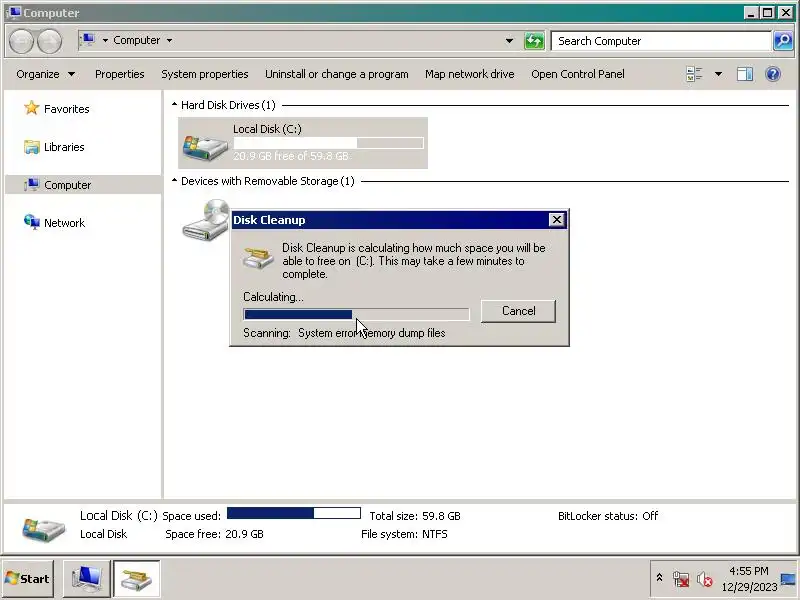Collapse the Hard Disk Drives group
Viewport: 800px width, 600px height.
click(x=174, y=105)
